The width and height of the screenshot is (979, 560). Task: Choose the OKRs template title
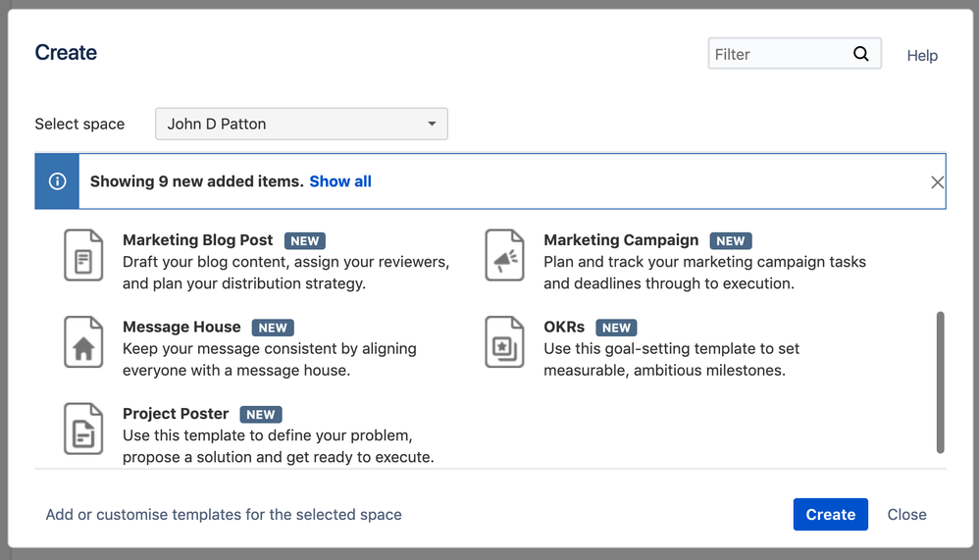pyautogui.click(x=564, y=327)
